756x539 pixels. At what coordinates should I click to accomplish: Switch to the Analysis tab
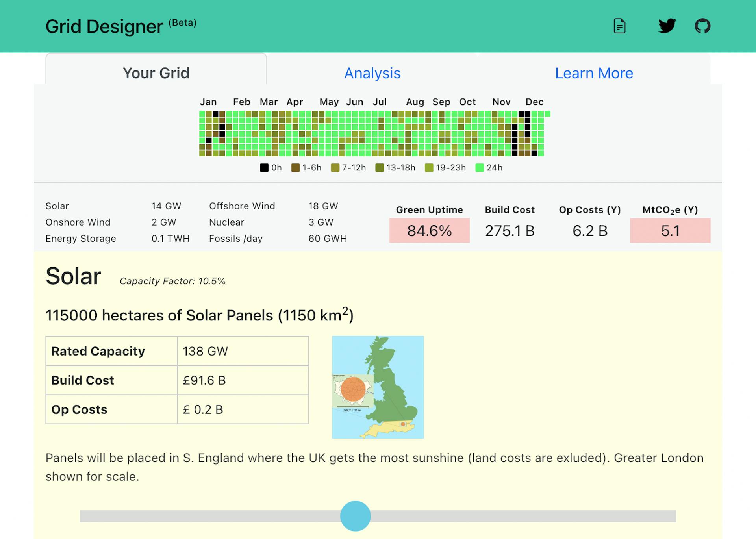(x=372, y=73)
